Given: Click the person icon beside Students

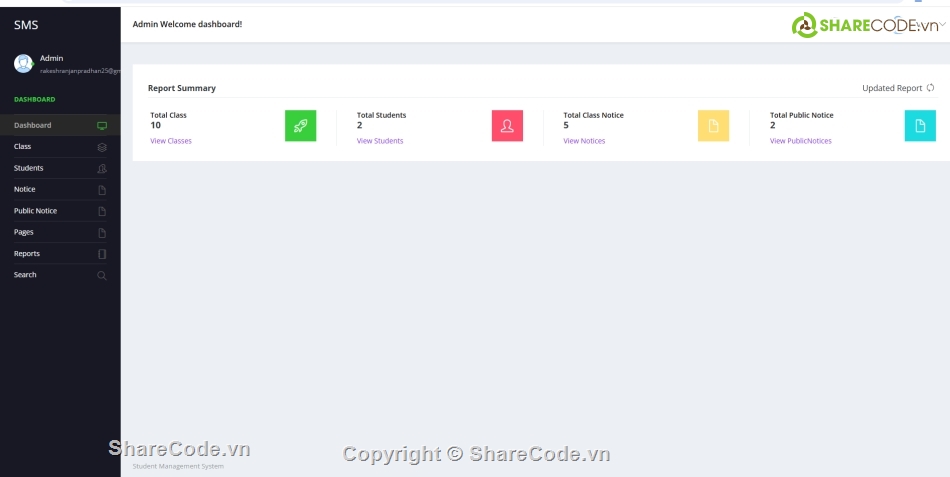Looking at the screenshot, I should pos(102,168).
